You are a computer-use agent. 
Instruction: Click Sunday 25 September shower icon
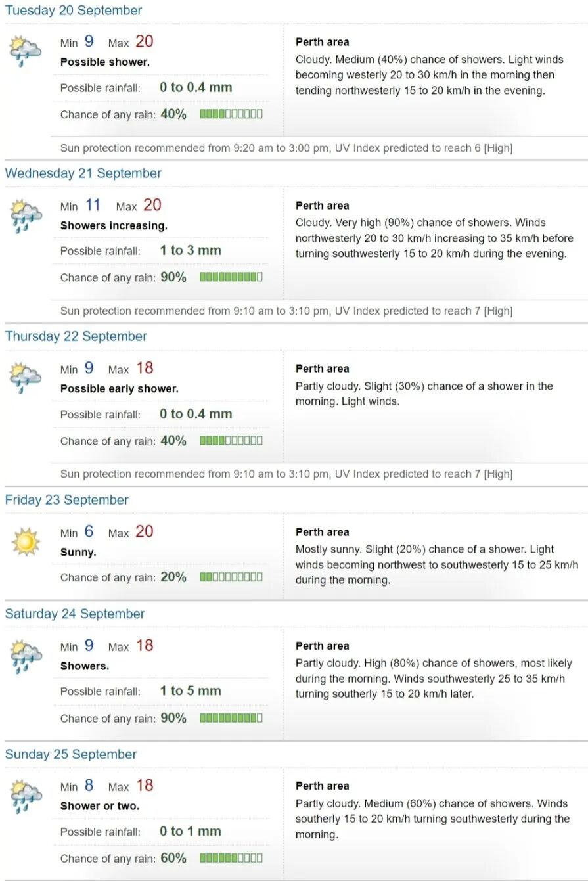pos(25,796)
